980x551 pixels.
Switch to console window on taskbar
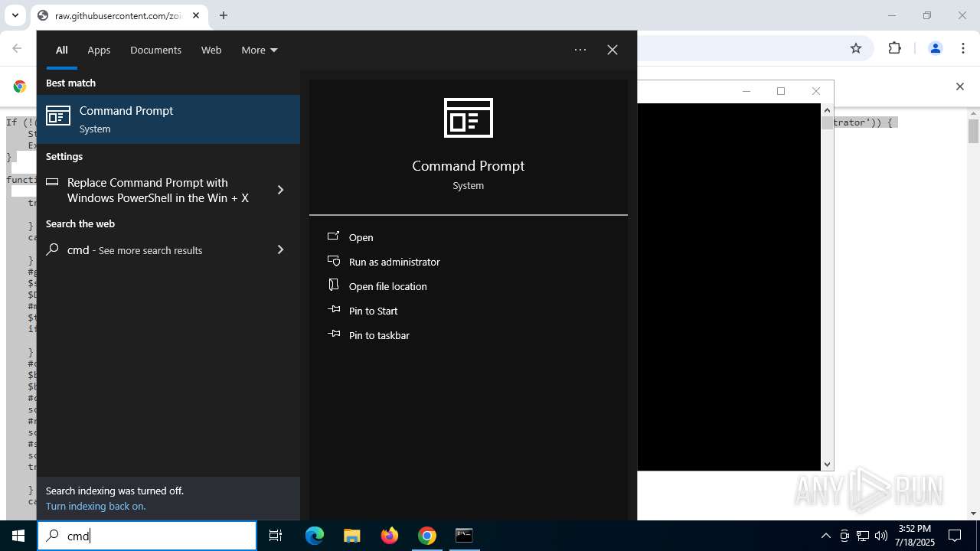click(x=464, y=536)
